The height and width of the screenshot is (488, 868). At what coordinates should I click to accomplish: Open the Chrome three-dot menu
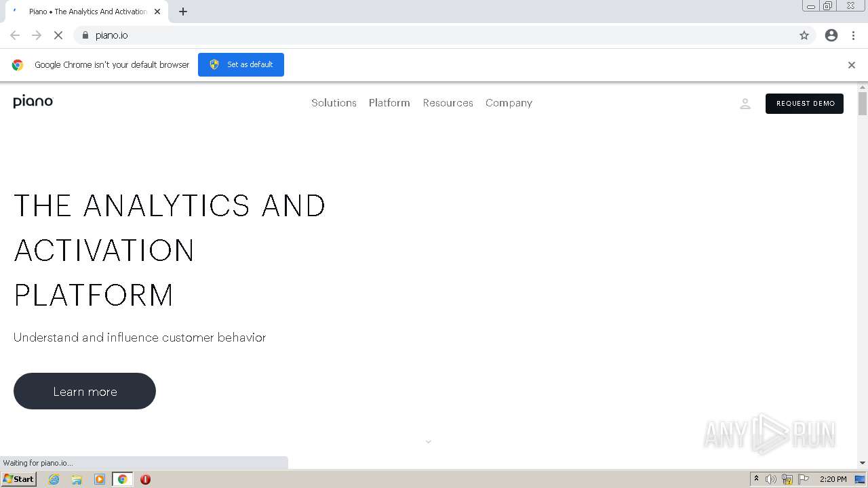853,35
